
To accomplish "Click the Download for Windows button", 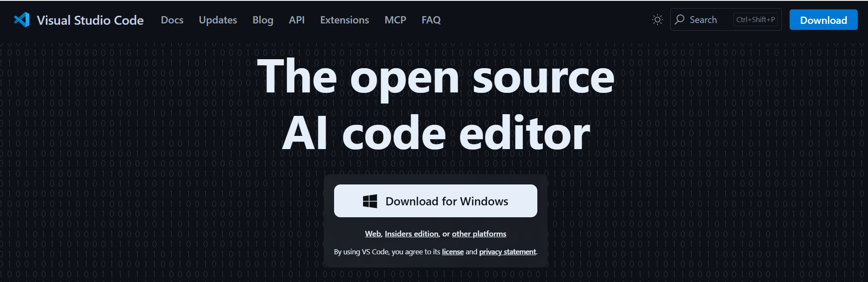I will (435, 201).
